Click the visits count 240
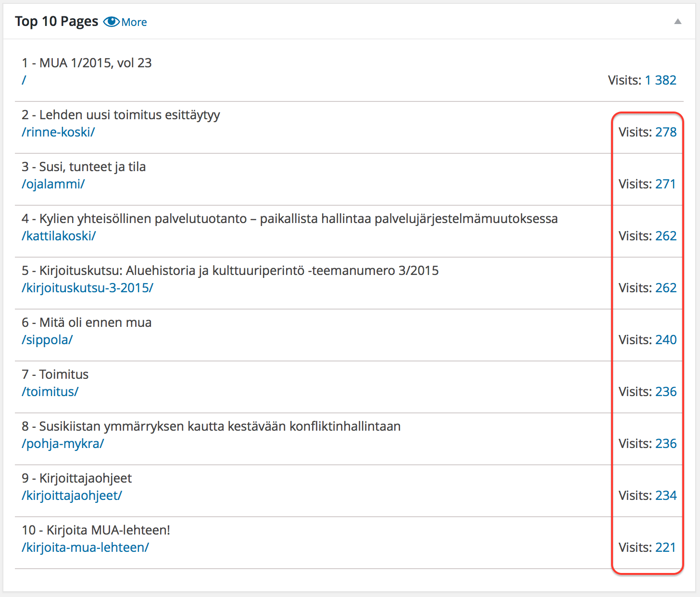 (x=666, y=339)
